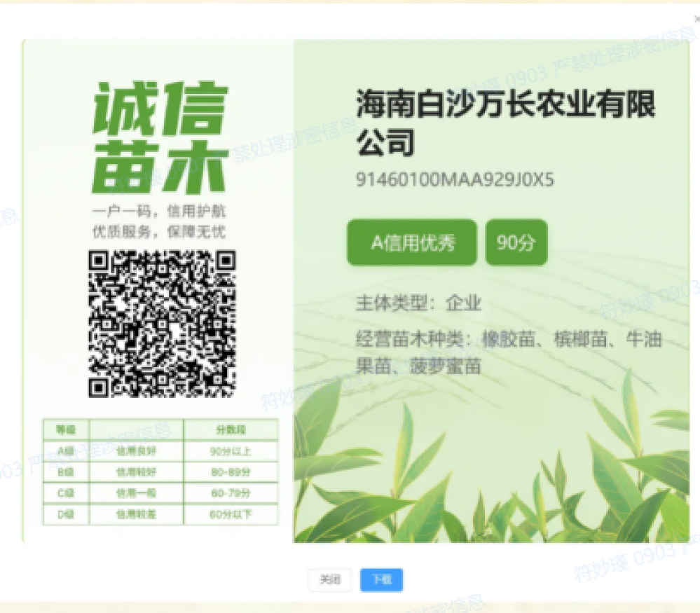Click the 信用一般 cell in C级 row
The width and height of the screenshot is (700, 613).
(137, 493)
